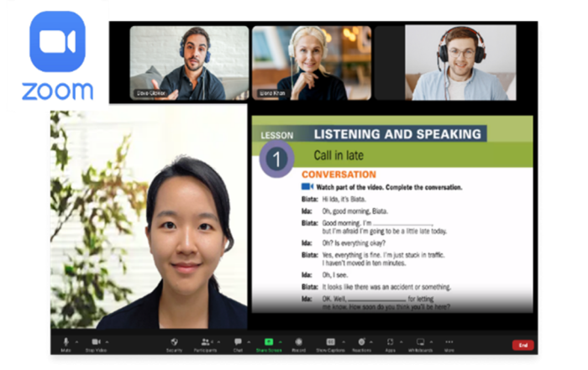Toggle Show Captions
Image resolution: width=588 pixels, height=370 pixels.
[x=330, y=345]
